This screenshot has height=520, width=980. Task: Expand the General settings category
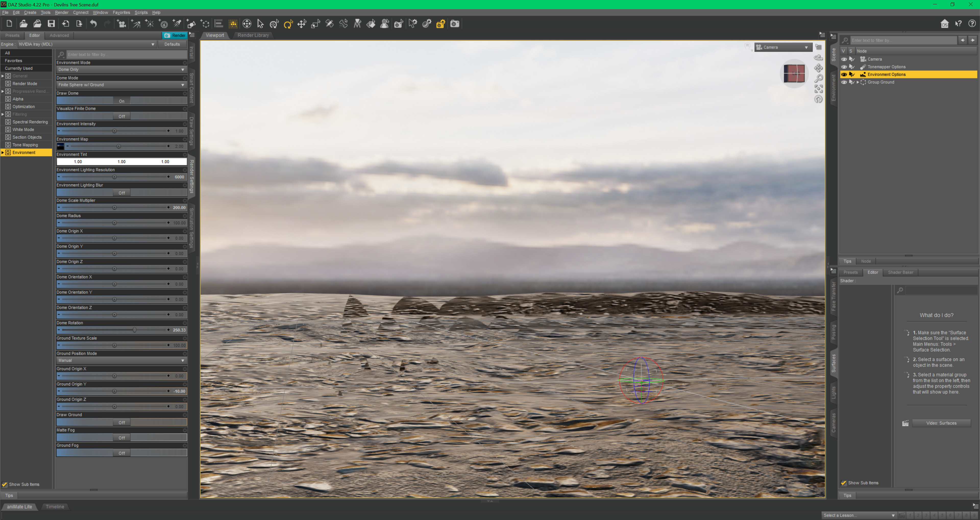3,76
